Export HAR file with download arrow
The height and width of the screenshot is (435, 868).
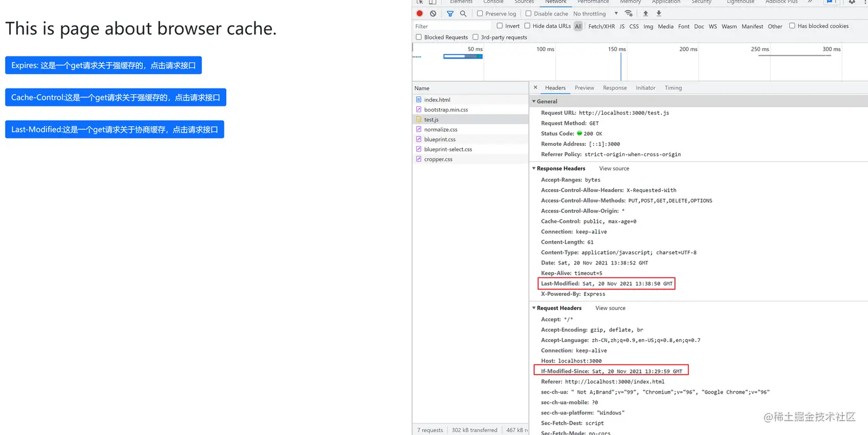pyautogui.click(x=659, y=14)
